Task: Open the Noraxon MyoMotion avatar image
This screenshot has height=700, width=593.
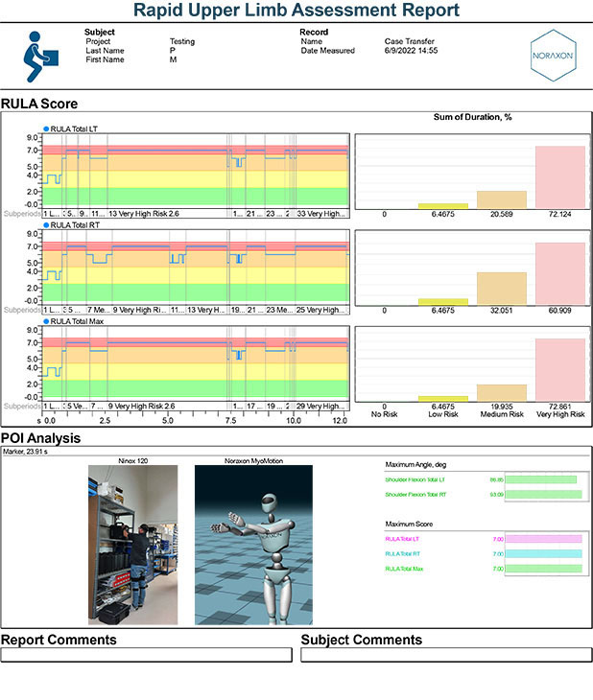Action: click(x=253, y=545)
